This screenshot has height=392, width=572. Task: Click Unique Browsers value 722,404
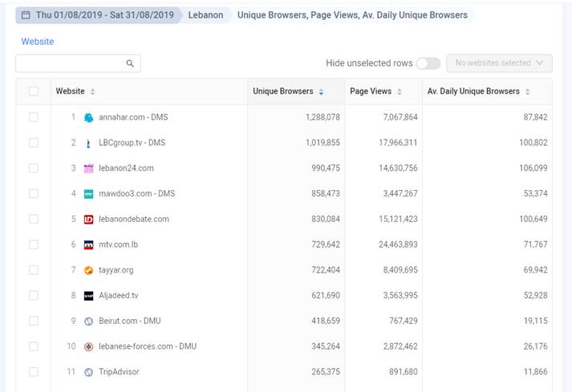click(326, 270)
